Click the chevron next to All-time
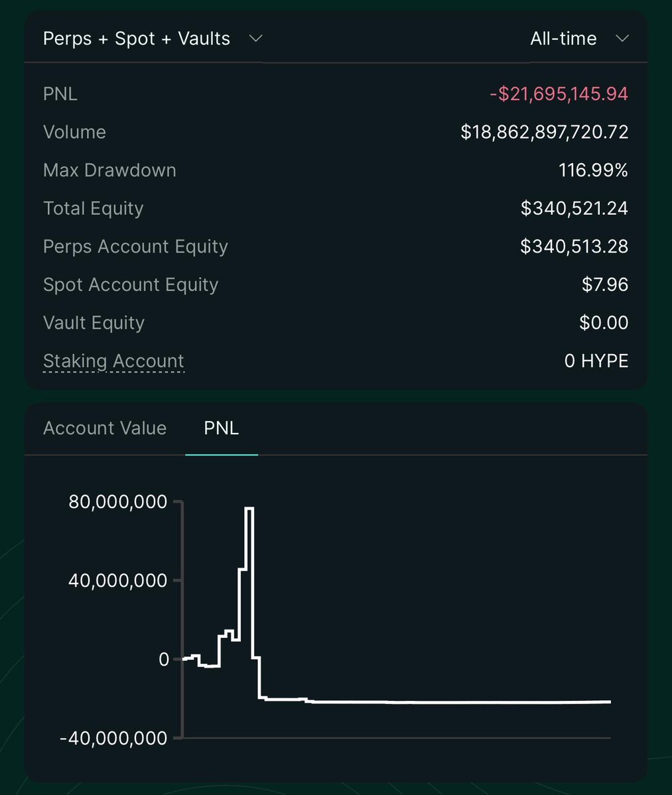Screen dimensions: 672x795 [x=622, y=38]
